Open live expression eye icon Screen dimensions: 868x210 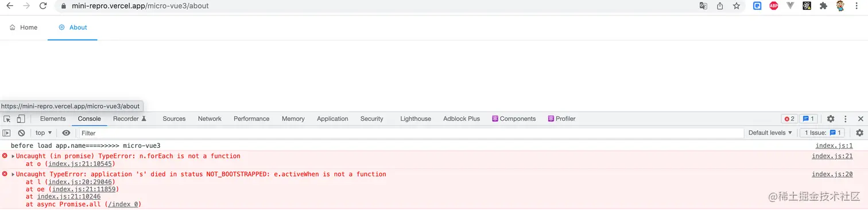tap(67, 133)
